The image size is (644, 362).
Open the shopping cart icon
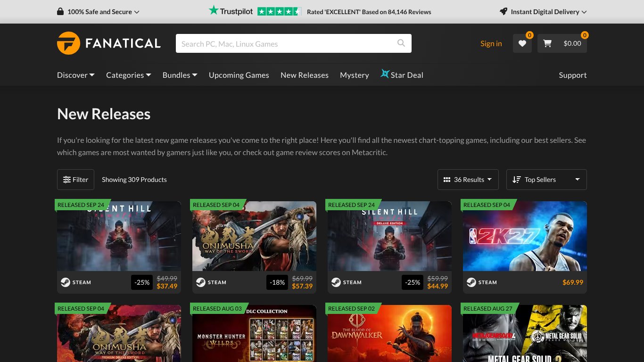(547, 43)
